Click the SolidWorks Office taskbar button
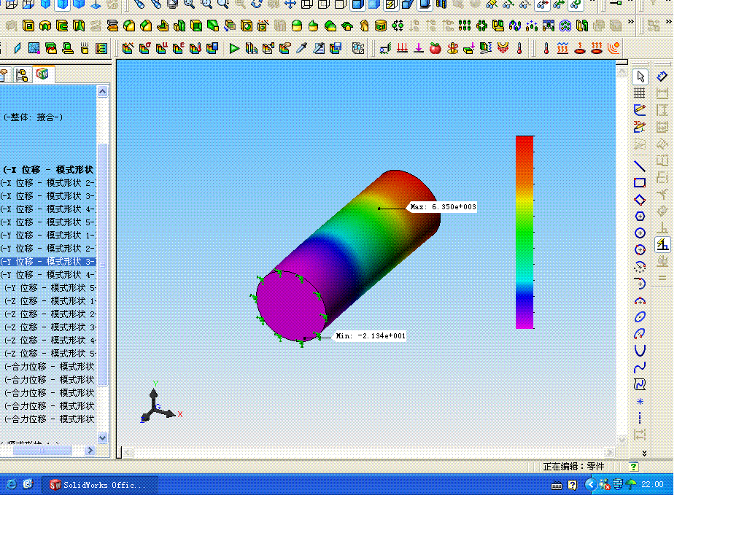 (99, 485)
